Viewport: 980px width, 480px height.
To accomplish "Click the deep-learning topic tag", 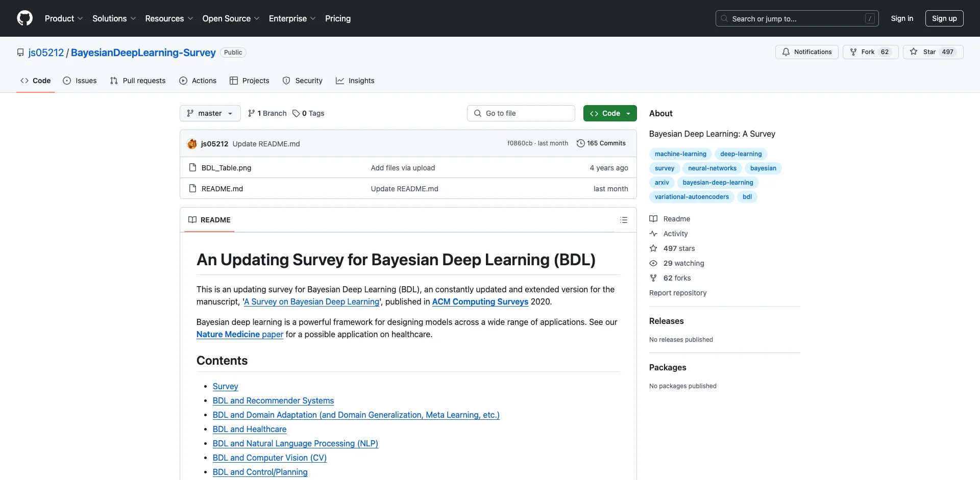I will (741, 154).
